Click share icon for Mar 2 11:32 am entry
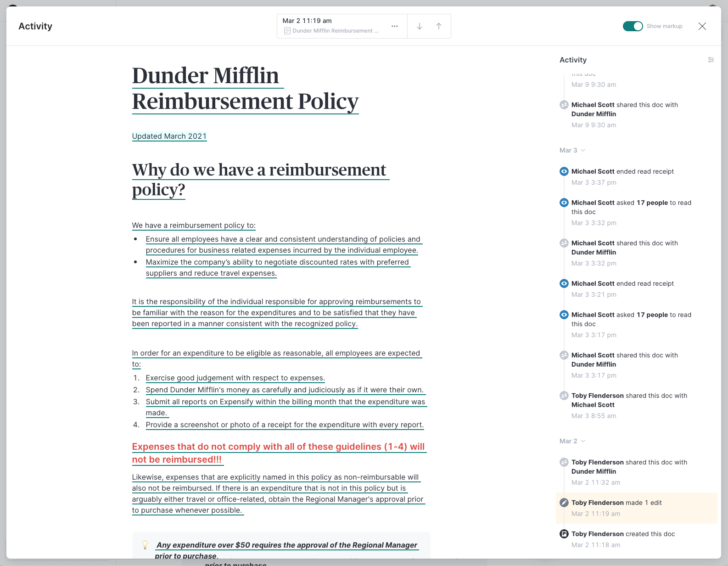Screen dimensions: 728x566 coord(564,462)
